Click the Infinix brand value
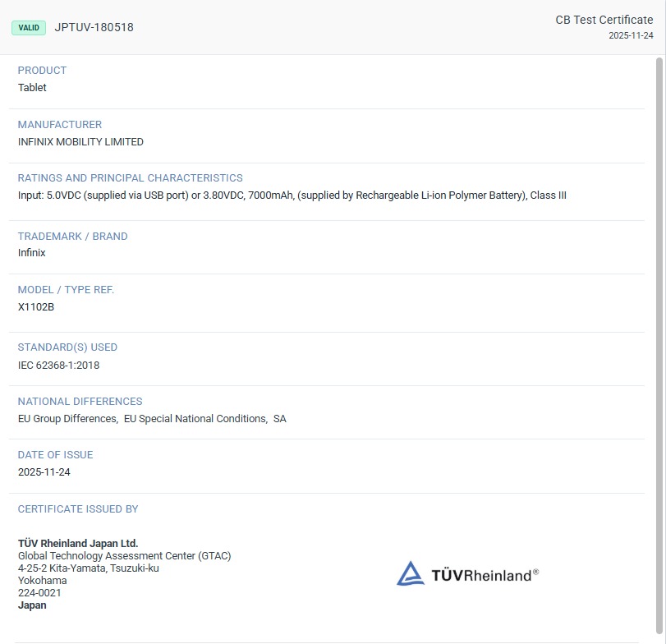Viewport: 666px width, 644px height. (32, 253)
